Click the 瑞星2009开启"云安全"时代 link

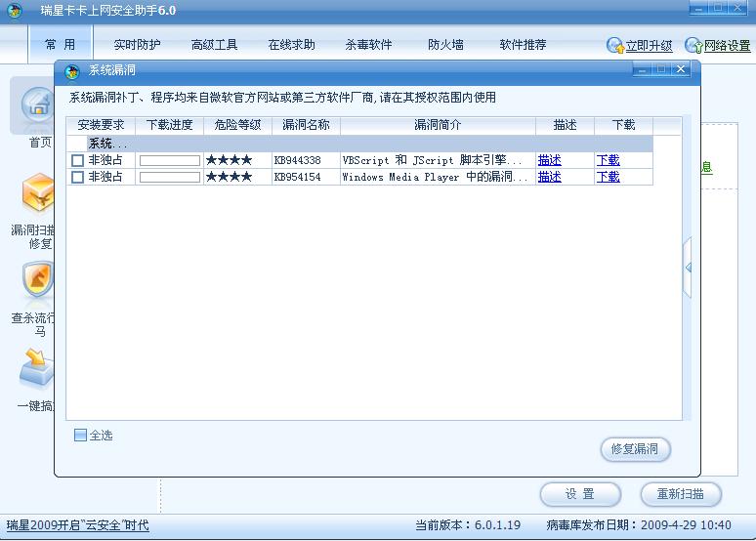(77, 525)
